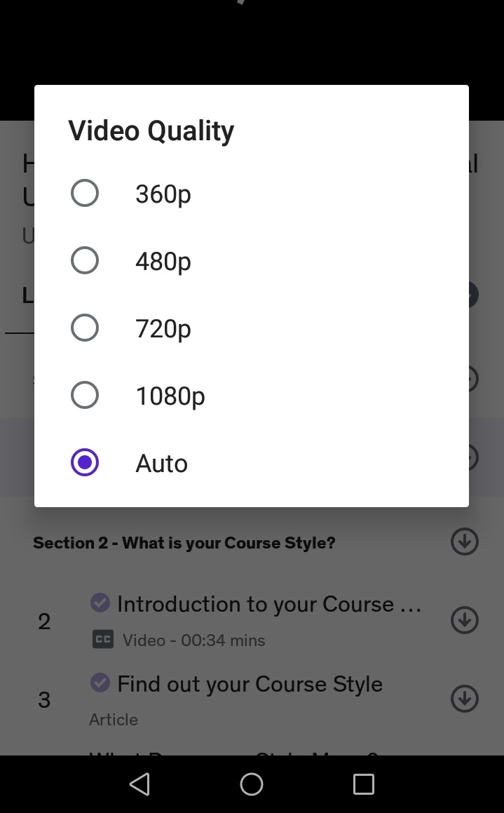Download the Find out your Course Style article

[464, 699]
